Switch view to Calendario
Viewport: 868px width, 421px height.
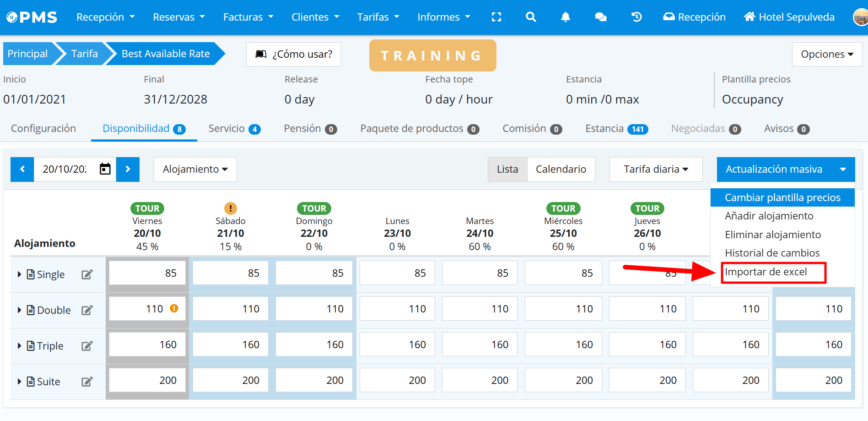coord(561,169)
